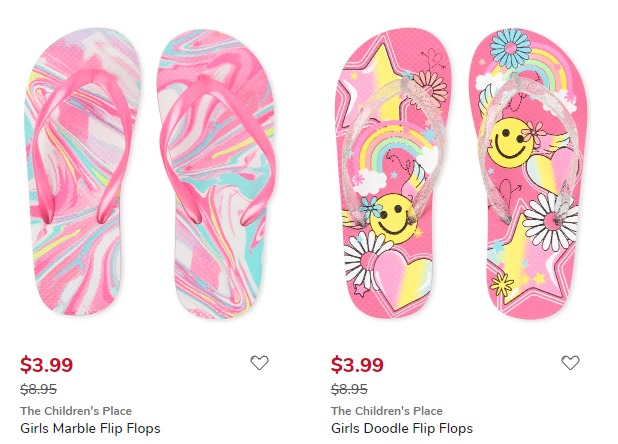Open the Girls Marble Flip Flops link
This screenshot has width=618, height=444.
click(90, 428)
